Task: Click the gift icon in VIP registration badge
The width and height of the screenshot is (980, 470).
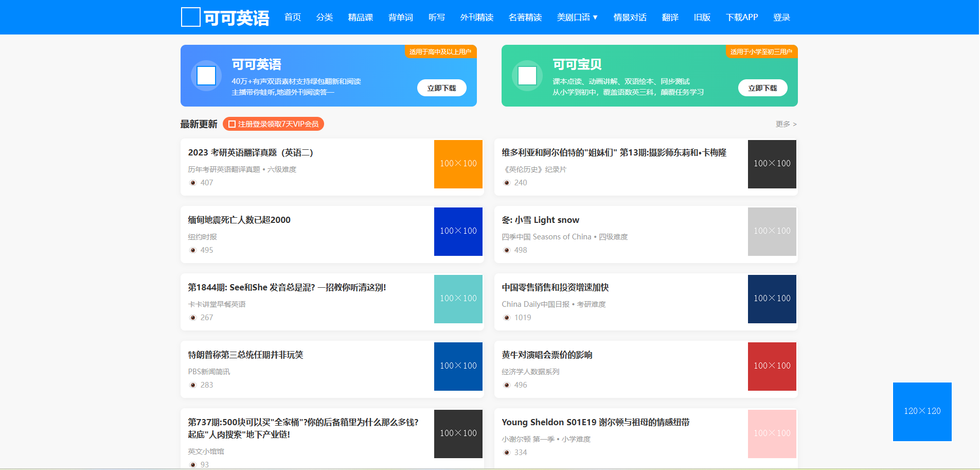Action: (x=232, y=124)
